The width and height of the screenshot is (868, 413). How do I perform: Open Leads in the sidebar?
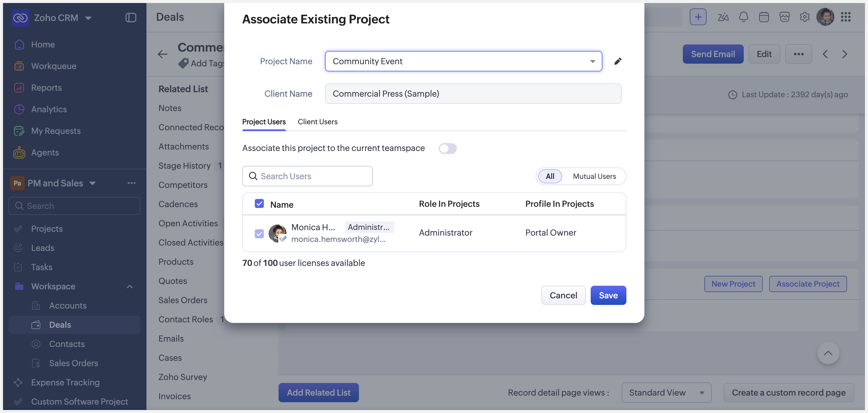click(42, 248)
